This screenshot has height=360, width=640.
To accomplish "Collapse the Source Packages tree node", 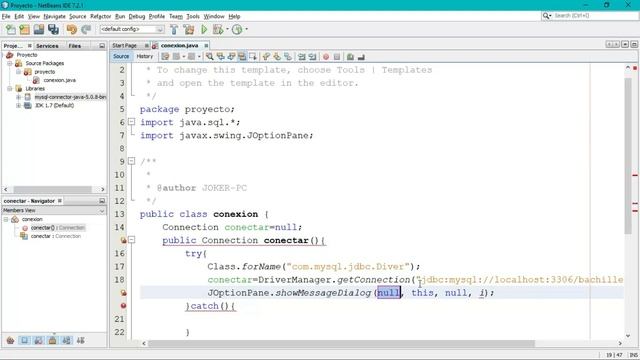I will [x=10, y=63].
